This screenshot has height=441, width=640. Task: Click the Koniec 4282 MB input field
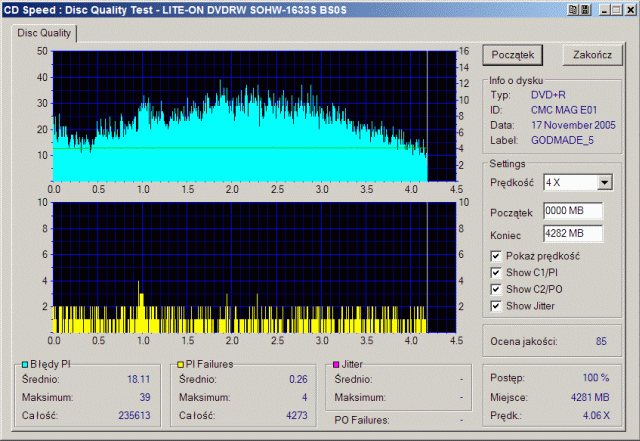[x=573, y=234]
